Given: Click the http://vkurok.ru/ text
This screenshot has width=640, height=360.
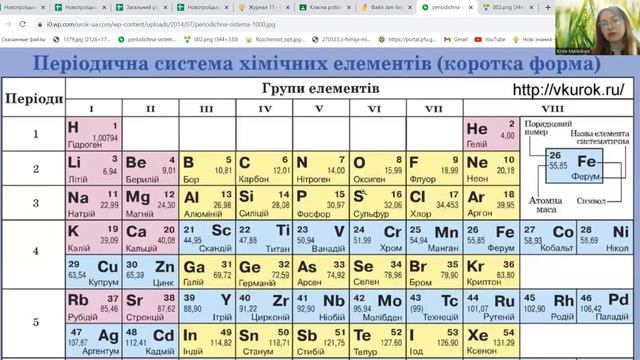Looking at the screenshot, I should click(x=568, y=89).
